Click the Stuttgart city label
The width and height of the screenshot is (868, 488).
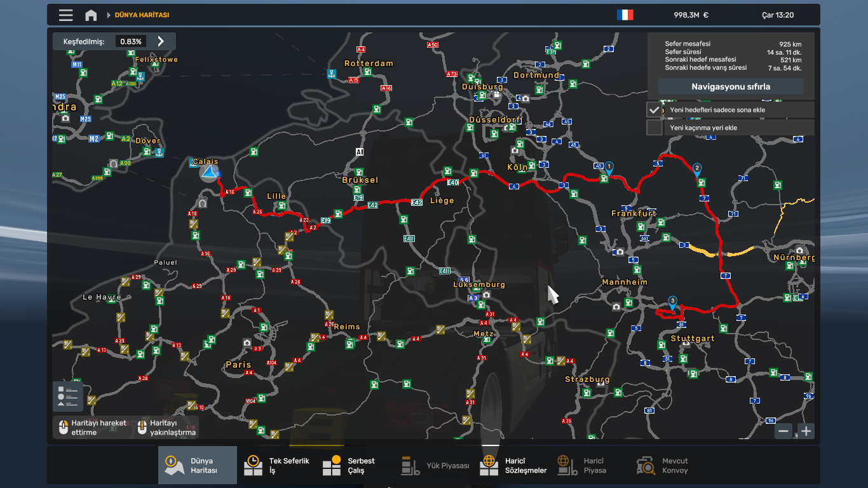[693, 339]
